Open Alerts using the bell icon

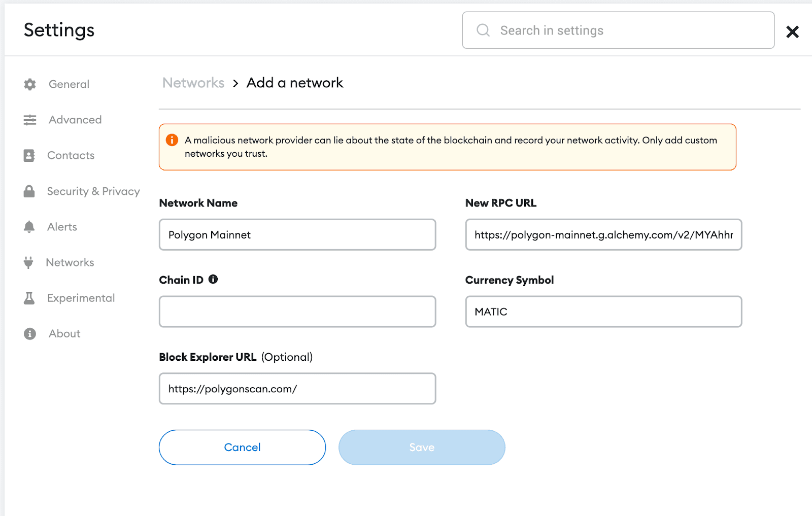point(29,227)
